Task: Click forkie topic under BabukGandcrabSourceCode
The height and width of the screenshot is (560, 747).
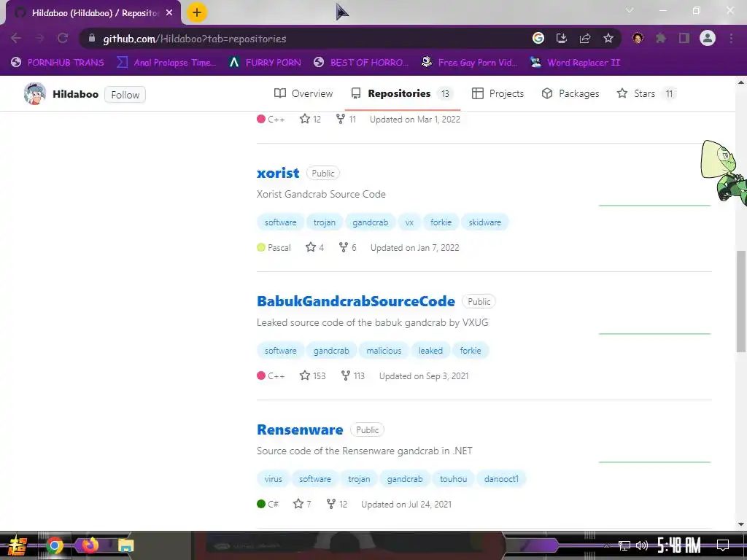Action: click(471, 351)
